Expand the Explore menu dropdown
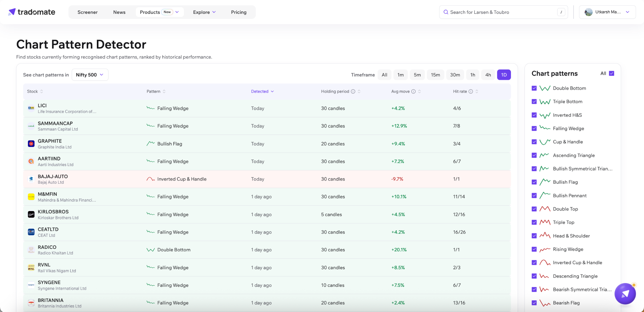This screenshot has height=312, width=644. coord(204,12)
